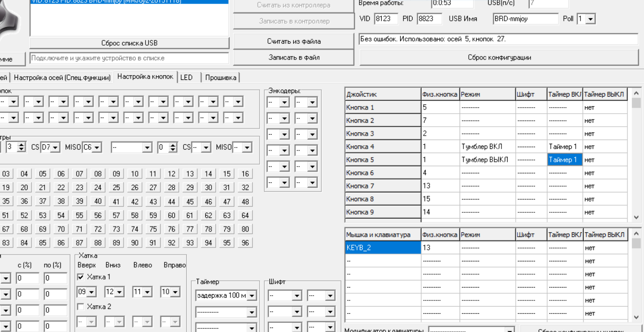This screenshot has width=644, height=332.
Task: Decrease the second register stepper showing 0
Action: coord(173,150)
